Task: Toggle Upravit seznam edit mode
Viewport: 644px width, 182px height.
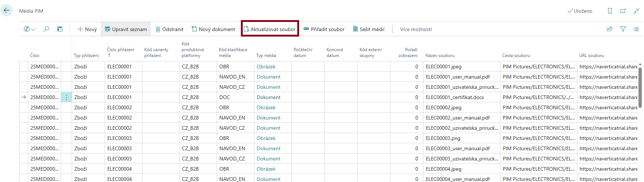Action: coord(126,29)
